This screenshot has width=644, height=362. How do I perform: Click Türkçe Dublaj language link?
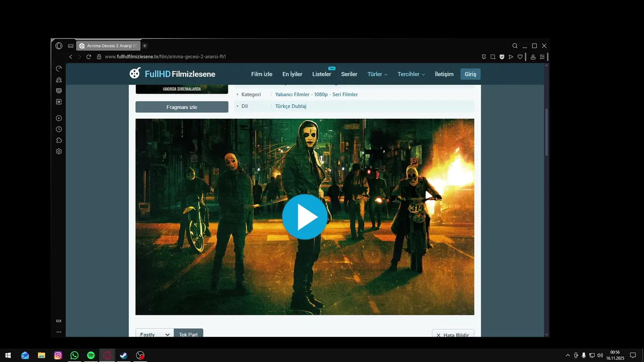tap(291, 106)
